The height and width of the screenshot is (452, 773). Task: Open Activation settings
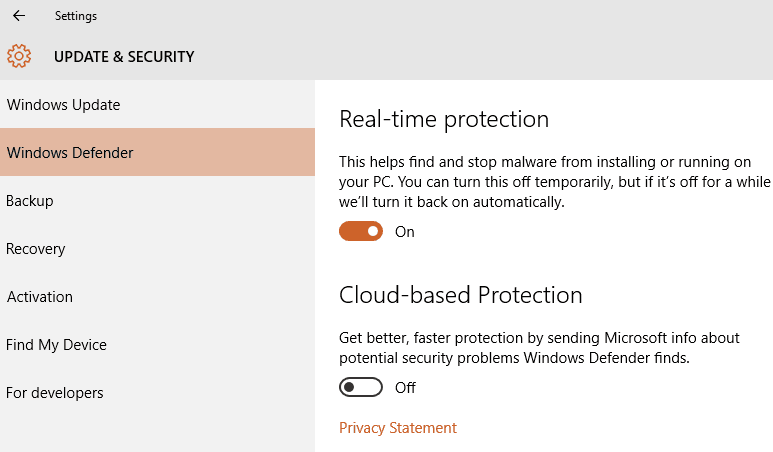157,297
